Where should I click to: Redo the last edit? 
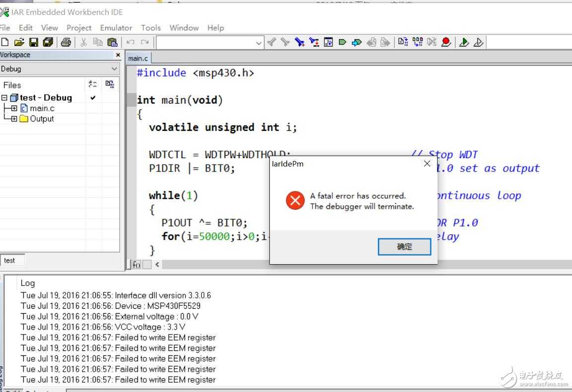pyautogui.click(x=145, y=42)
